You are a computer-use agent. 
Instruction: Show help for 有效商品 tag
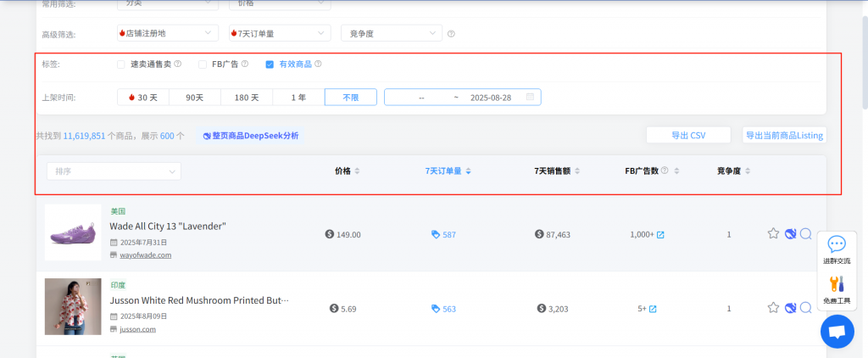[318, 64]
